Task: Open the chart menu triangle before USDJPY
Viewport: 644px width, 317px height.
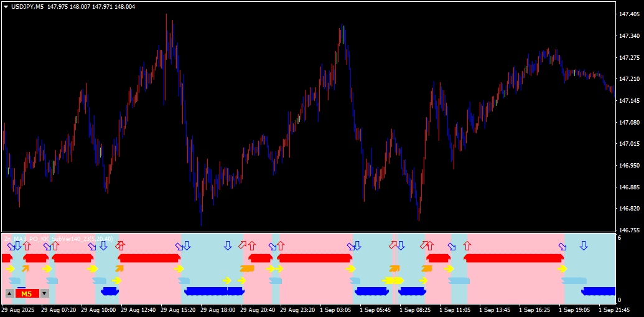Action: [x=6, y=7]
